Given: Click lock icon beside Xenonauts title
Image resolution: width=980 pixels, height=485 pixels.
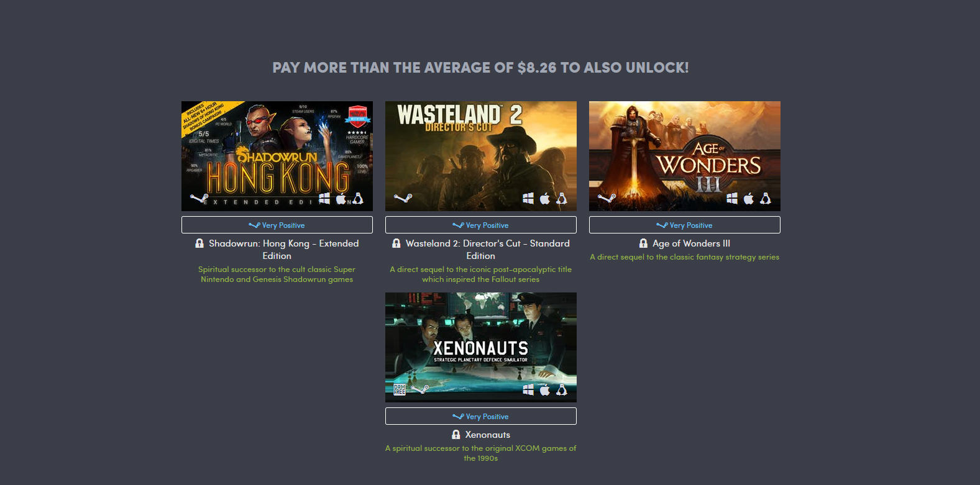Looking at the screenshot, I should point(456,435).
